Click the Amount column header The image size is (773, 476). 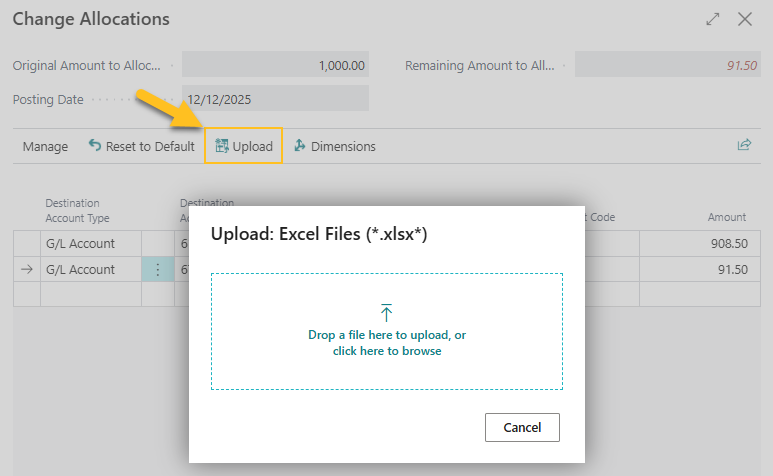[x=727, y=217]
